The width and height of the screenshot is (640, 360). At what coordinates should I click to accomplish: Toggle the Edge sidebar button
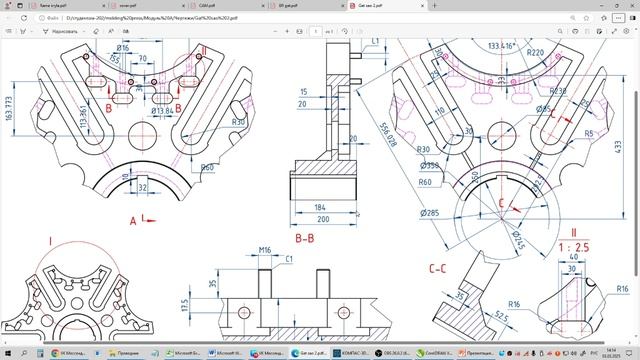[x=633, y=18]
